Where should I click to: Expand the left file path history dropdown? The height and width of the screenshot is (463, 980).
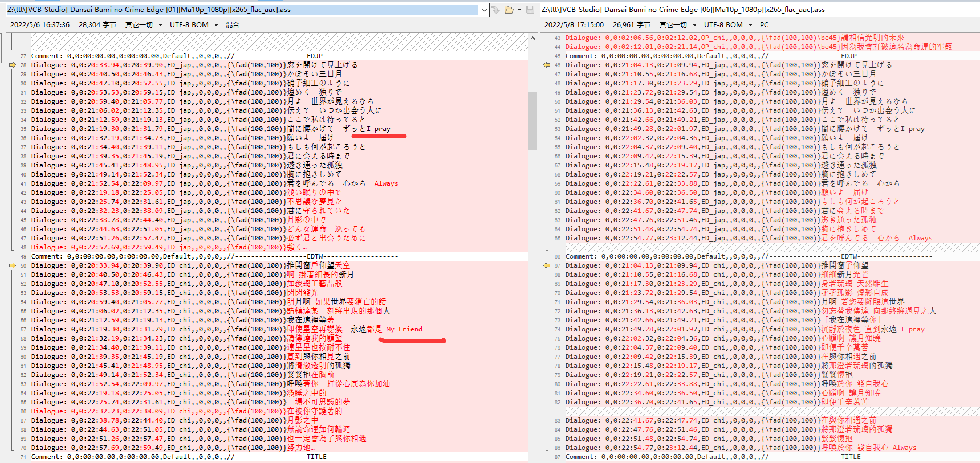[484, 10]
